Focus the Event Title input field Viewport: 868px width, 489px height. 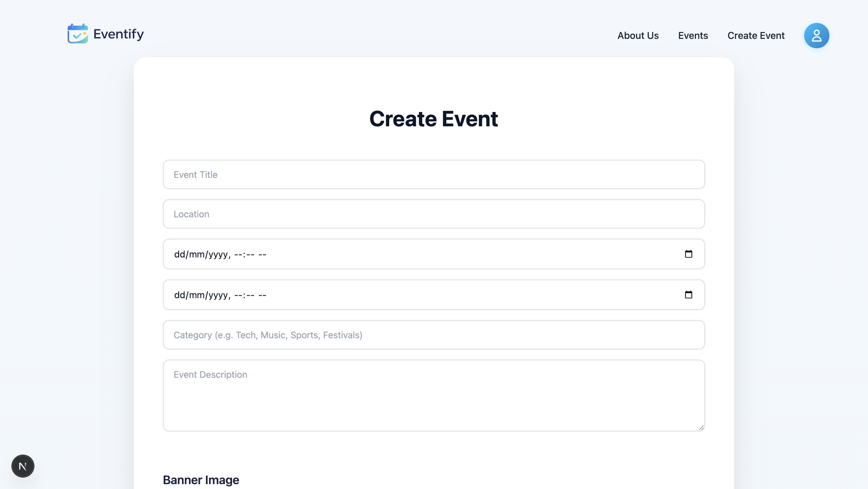(433, 174)
